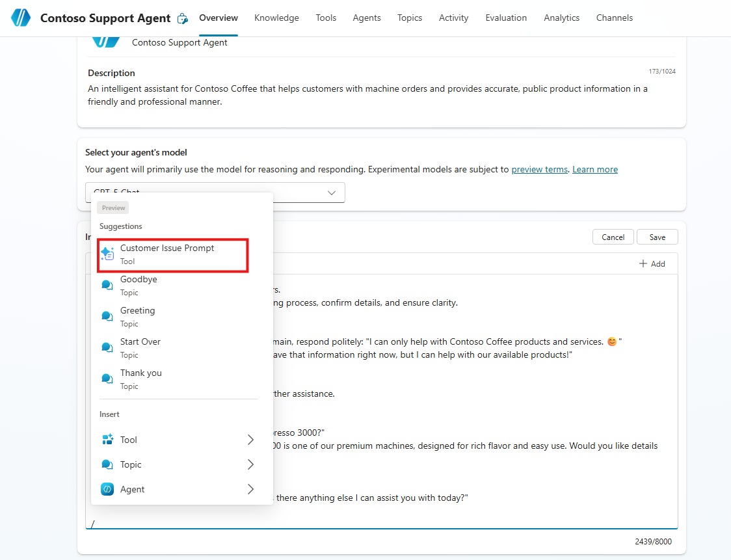
Task: Click the plus icon next to Add
Action: click(643, 263)
